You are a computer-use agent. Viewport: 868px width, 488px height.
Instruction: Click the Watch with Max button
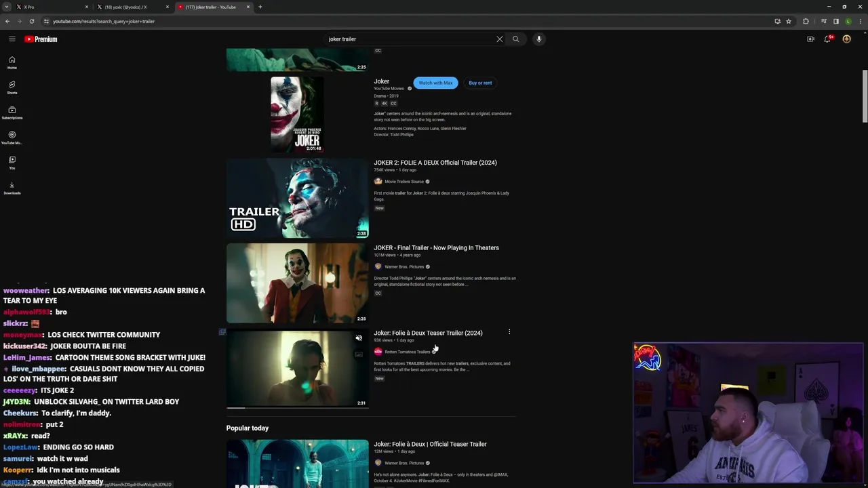[x=435, y=83]
